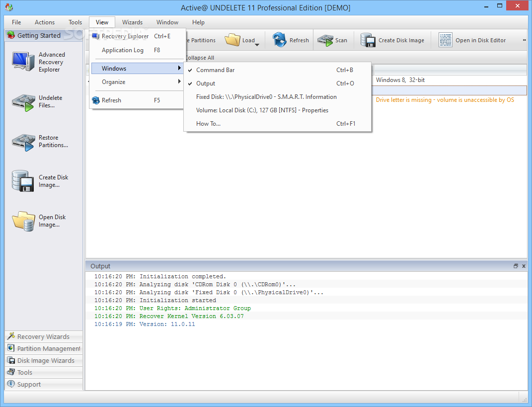The image size is (532, 407).
Task: Expand the toolbar overflow chevron
Action: (524, 40)
